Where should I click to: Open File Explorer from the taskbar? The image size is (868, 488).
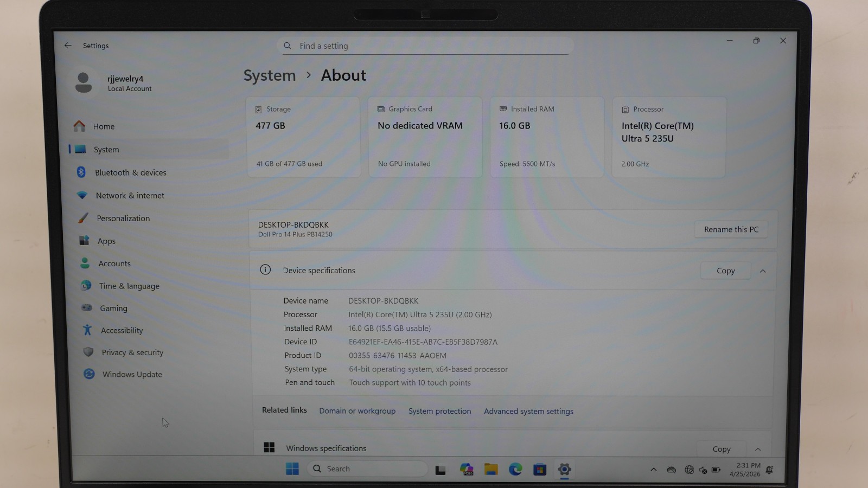[491, 470]
